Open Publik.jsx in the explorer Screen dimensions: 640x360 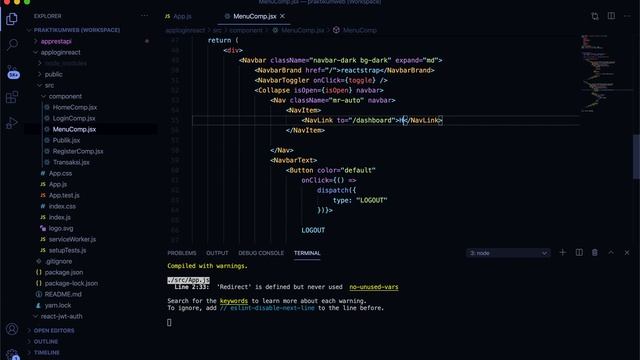[x=66, y=140]
